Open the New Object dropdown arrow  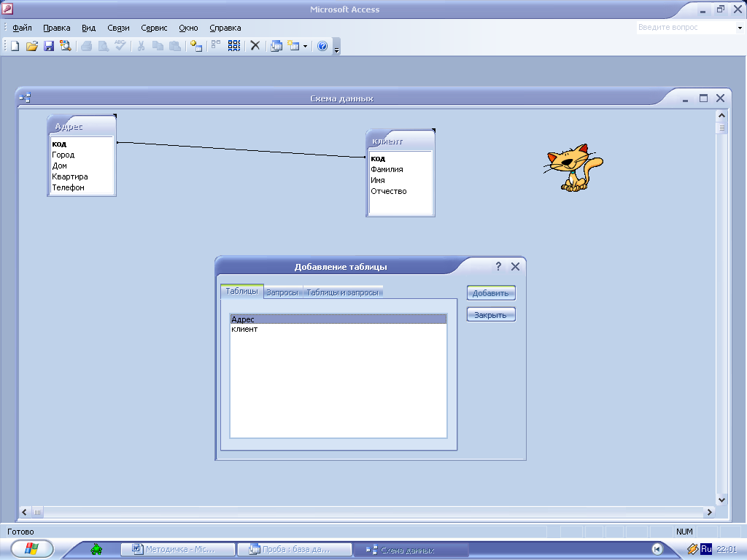[x=305, y=46]
